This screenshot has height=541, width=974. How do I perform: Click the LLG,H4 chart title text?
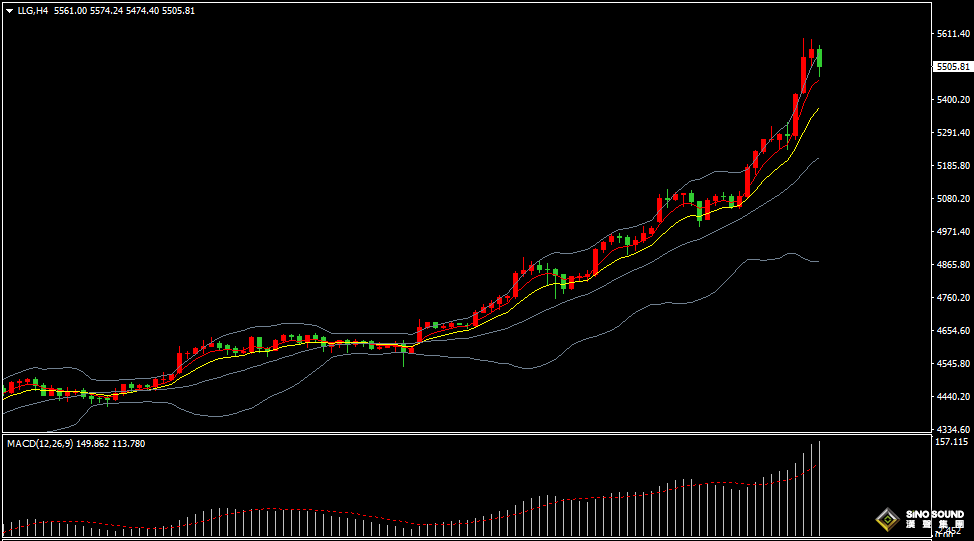33,10
